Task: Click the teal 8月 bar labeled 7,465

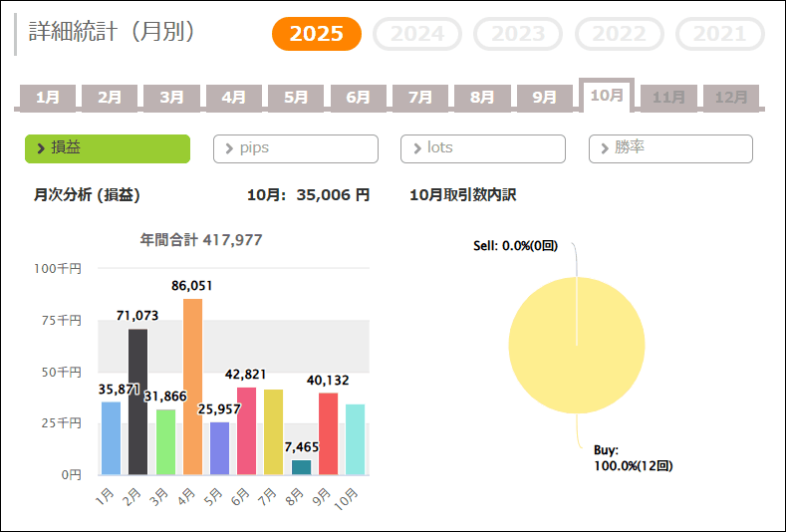Action: click(301, 467)
